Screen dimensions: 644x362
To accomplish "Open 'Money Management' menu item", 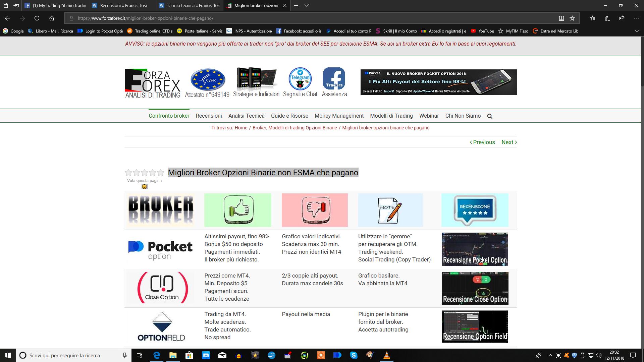I will pyautogui.click(x=339, y=116).
